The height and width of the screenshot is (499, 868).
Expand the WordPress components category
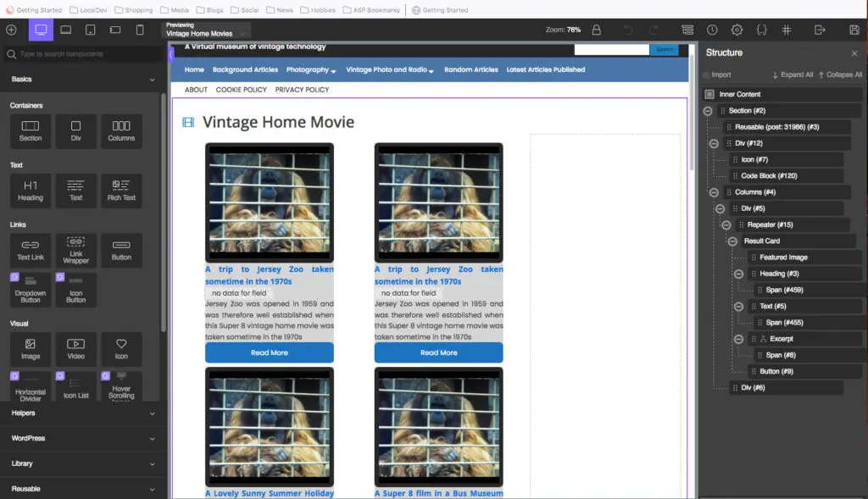click(x=82, y=439)
